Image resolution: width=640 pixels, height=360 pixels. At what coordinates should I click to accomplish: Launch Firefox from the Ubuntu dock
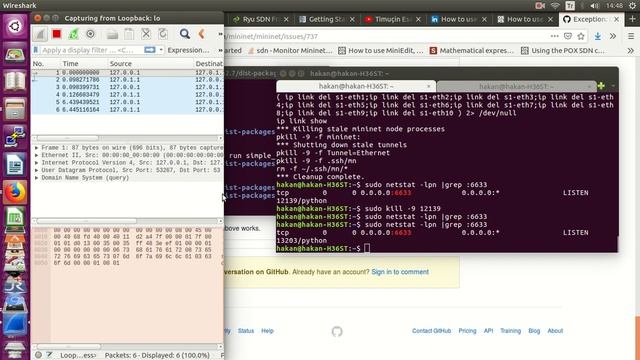[x=15, y=192]
